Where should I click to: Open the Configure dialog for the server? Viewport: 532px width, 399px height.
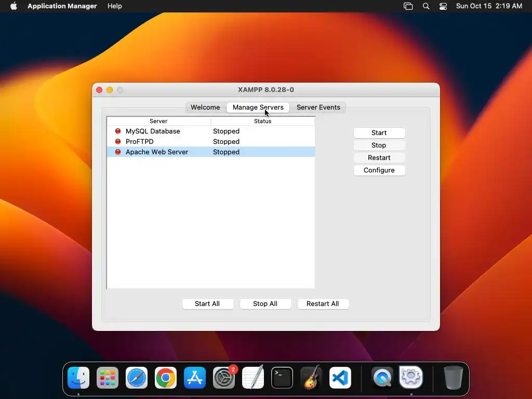click(x=379, y=170)
